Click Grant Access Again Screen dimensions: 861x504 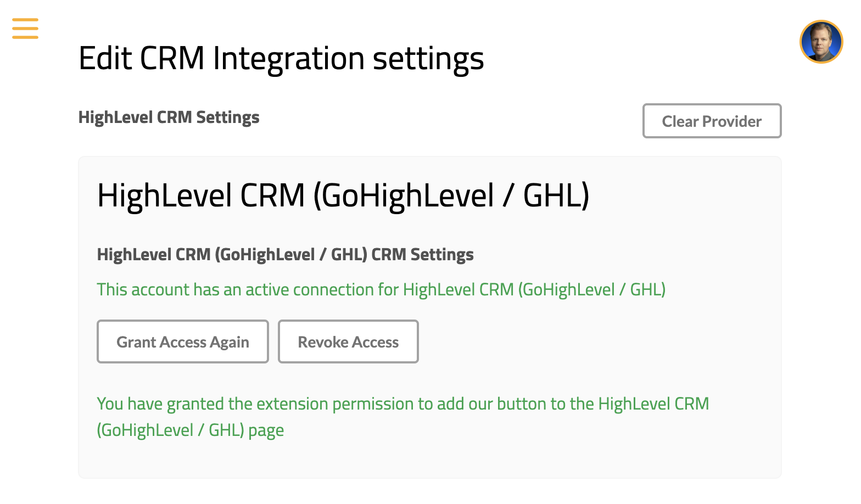(x=182, y=341)
